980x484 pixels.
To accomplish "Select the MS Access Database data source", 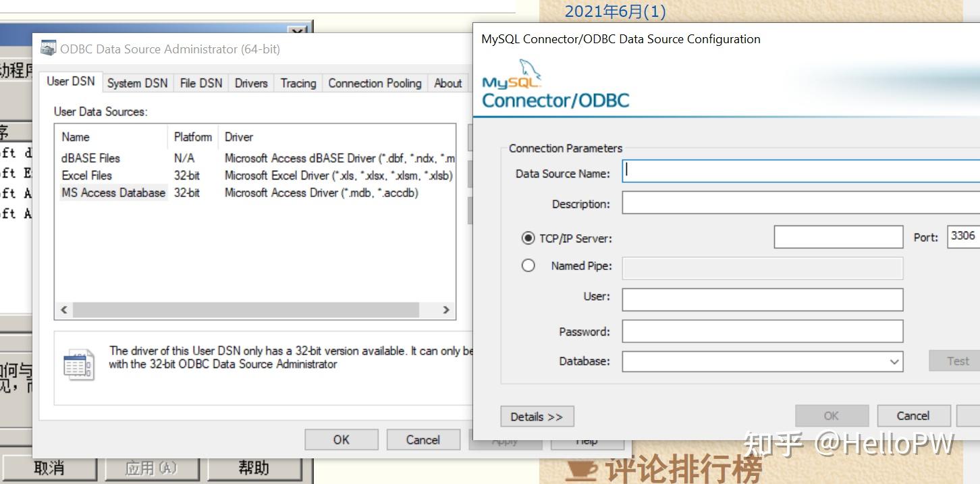I will point(113,192).
